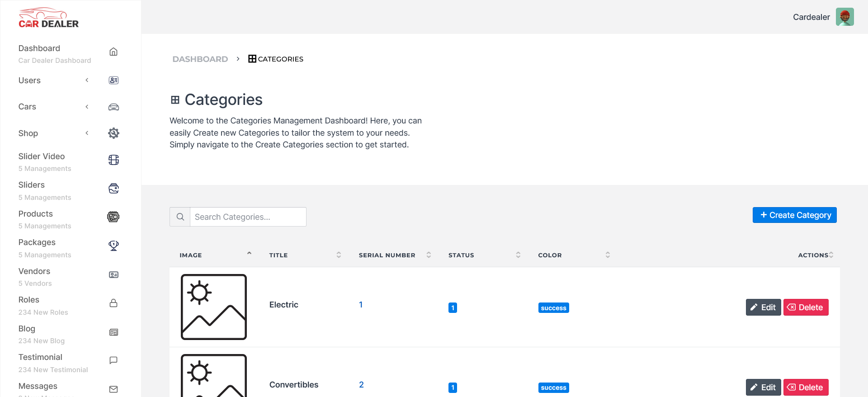
Task: Expand the Cars submenu chevron
Action: (x=87, y=107)
